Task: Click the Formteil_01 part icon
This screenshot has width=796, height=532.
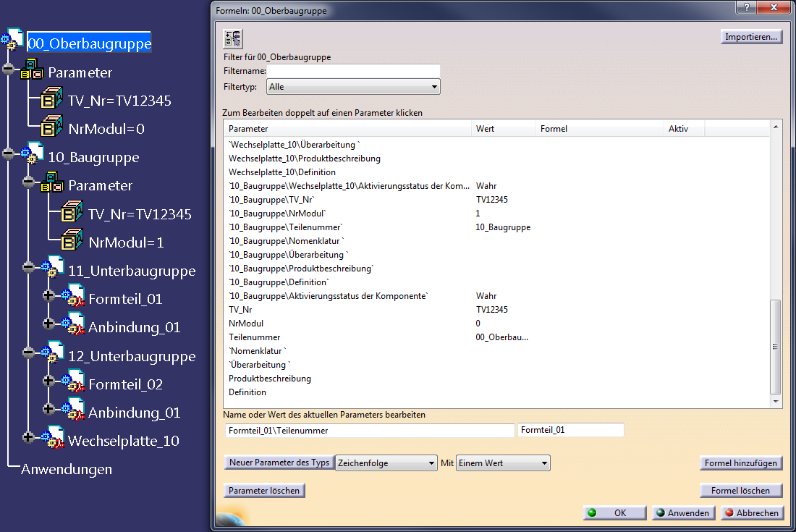Action: [x=74, y=296]
